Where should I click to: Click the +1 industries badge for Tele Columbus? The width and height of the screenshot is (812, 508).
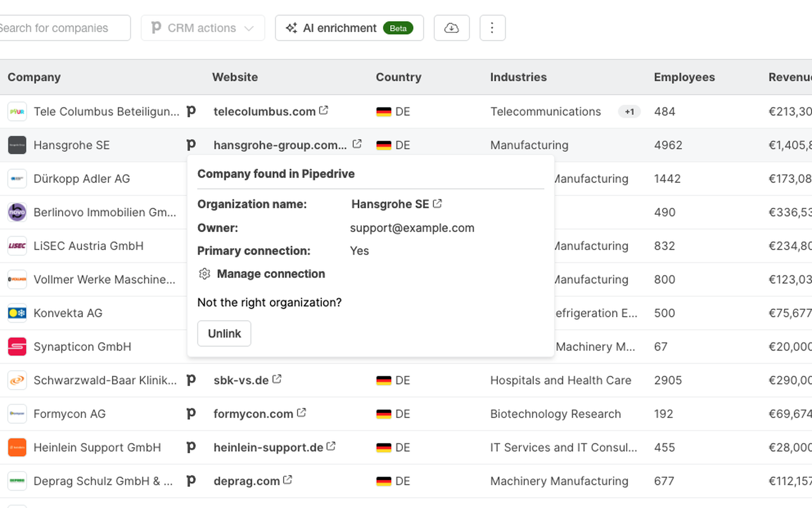pos(630,111)
